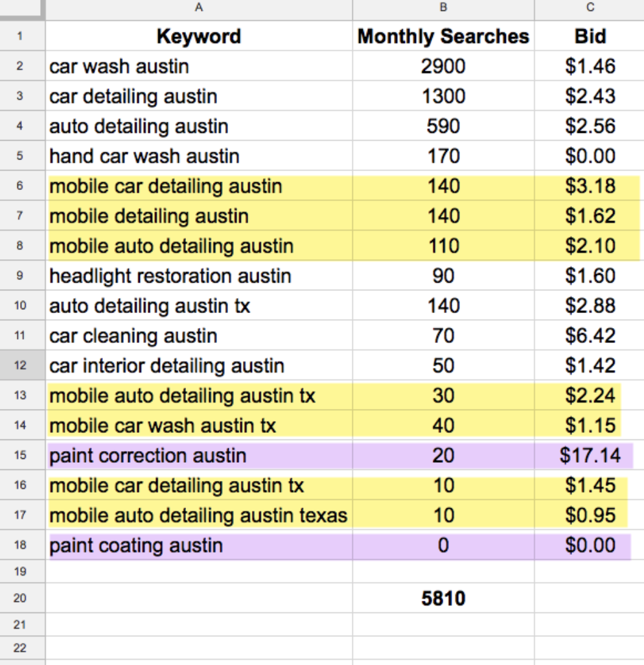Select column C header

point(590,9)
